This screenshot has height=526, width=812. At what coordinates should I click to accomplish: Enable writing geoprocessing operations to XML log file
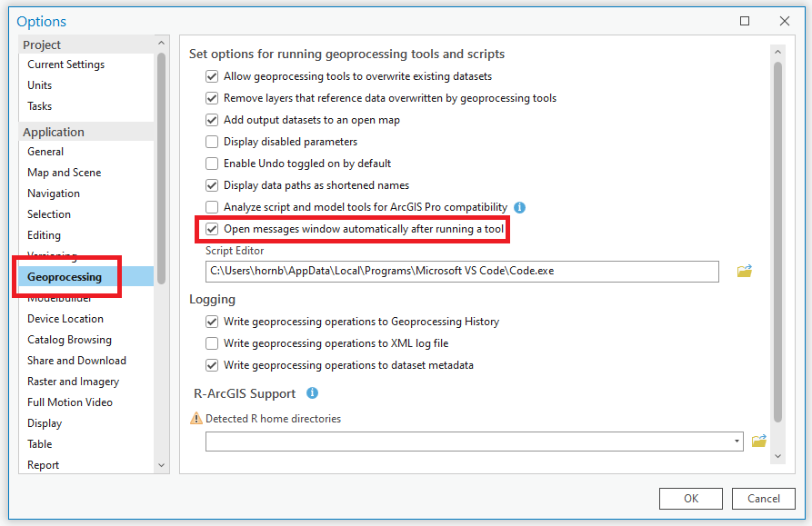(211, 342)
